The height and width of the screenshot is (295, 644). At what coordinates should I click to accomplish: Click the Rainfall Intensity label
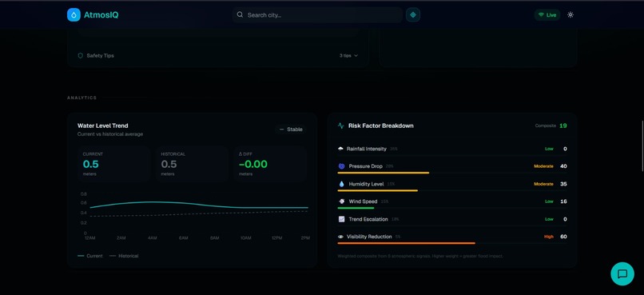pos(367,149)
